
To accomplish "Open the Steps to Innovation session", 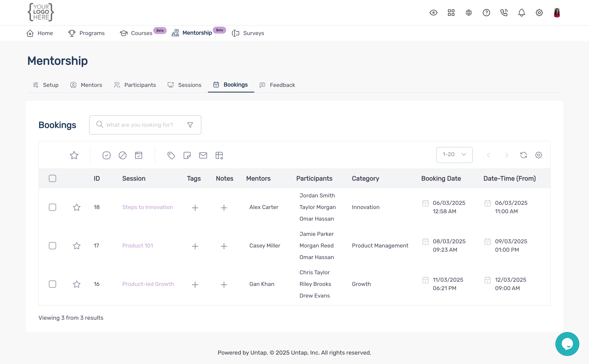I will [147, 207].
